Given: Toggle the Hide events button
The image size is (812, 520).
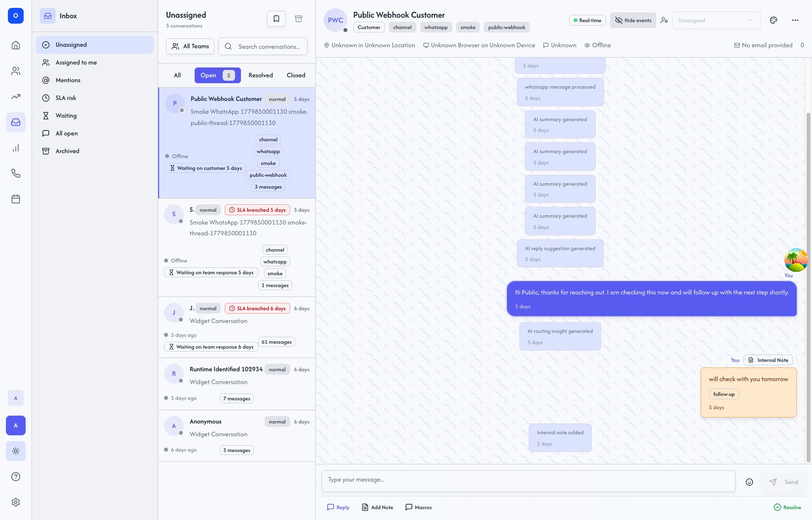Looking at the screenshot, I should (x=633, y=20).
